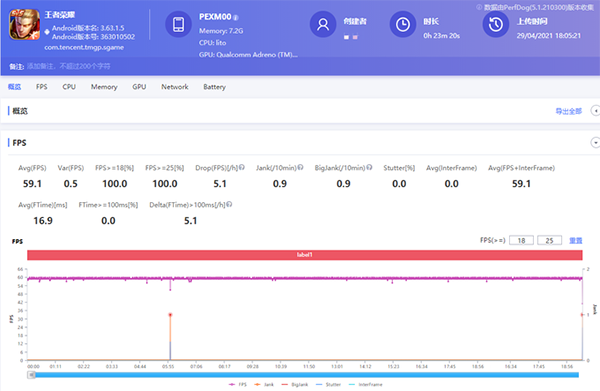Click the duration clock icon
600x391 pixels.
tap(403, 24)
